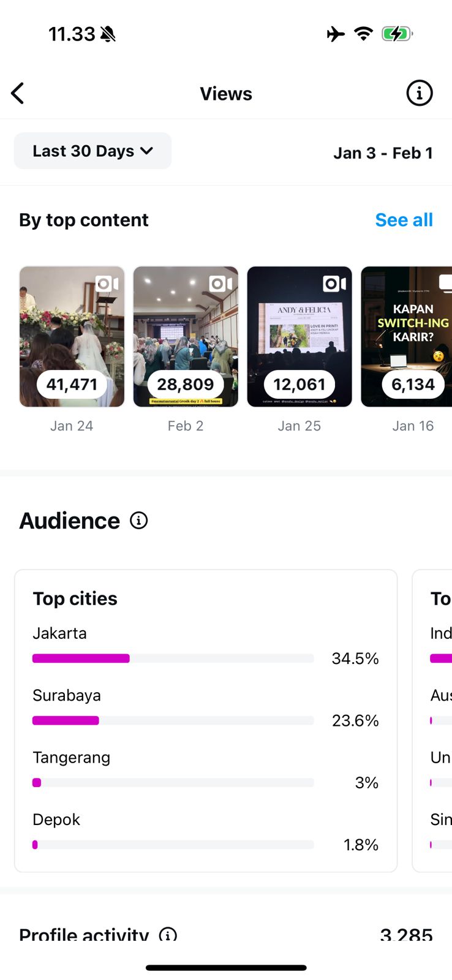The width and height of the screenshot is (452, 980).
Task: Tap reel icon on Jan 24 post
Action: (x=107, y=284)
